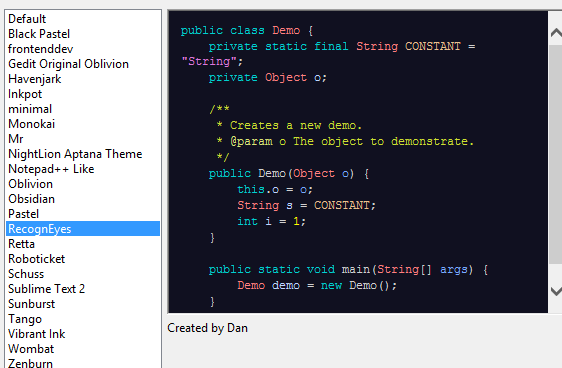Select the Inkpot theme
Image resolution: width=562 pixels, height=368 pixels.
pos(83,94)
